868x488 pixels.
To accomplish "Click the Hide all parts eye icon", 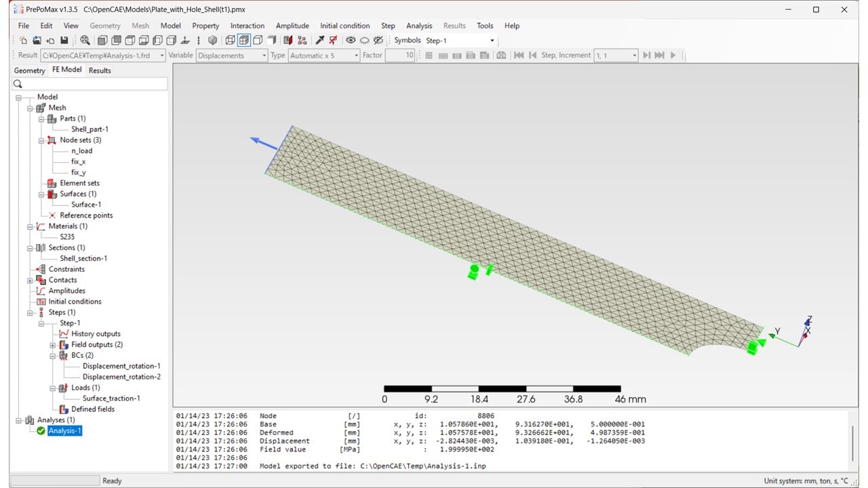I will pos(364,40).
